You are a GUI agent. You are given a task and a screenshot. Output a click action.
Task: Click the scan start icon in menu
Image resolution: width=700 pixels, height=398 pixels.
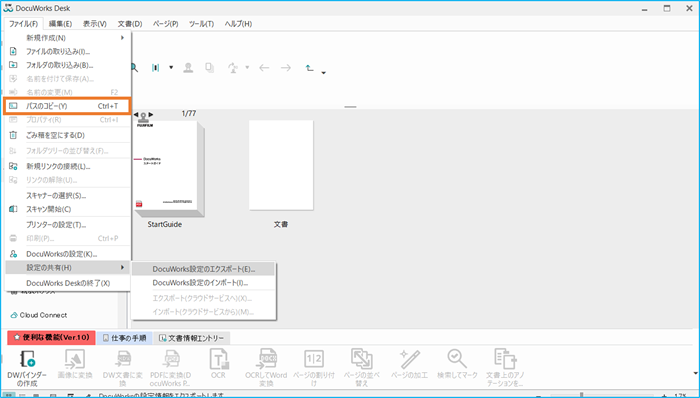click(x=13, y=209)
